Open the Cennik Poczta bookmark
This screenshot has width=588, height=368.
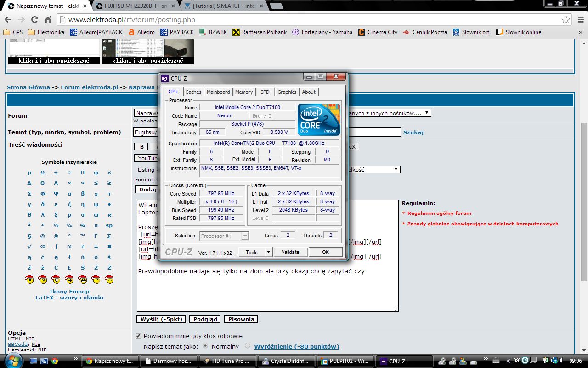[x=425, y=32]
